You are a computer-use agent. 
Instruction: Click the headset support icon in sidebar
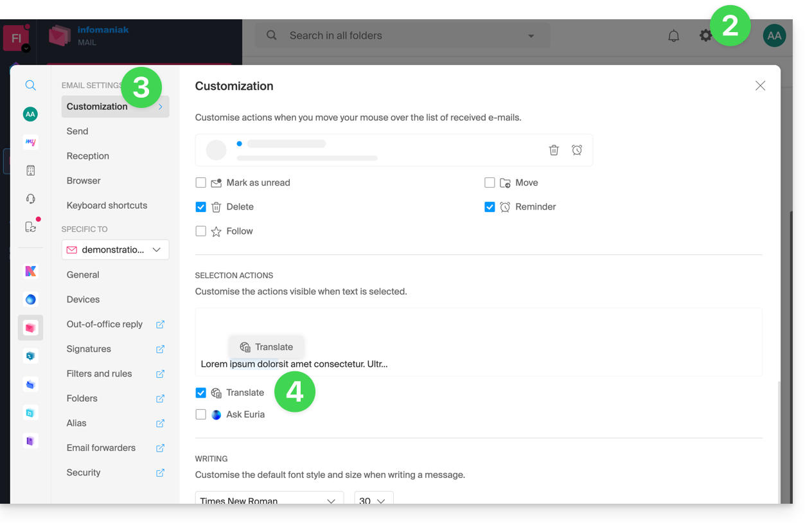tap(30, 199)
